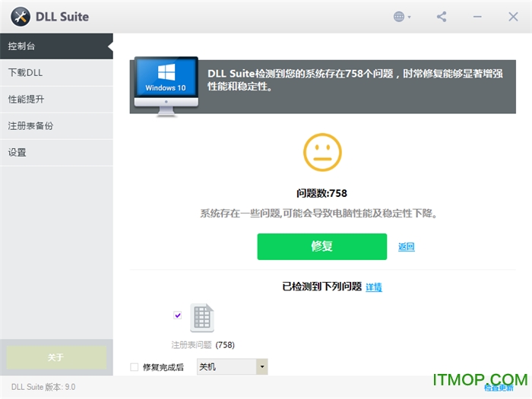Click the DLL Suite 版本: 9.0 text
The height and width of the screenshot is (399, 532).
click(x=43, y=387)
